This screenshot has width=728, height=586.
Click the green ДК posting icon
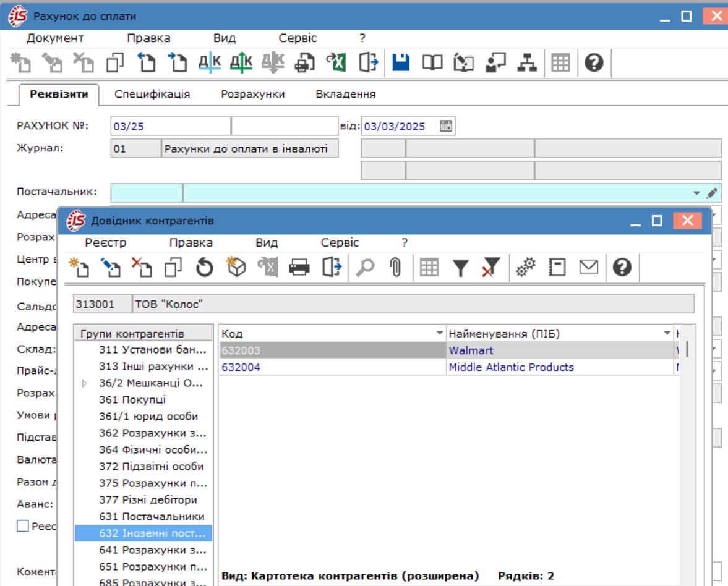[241, 62]
